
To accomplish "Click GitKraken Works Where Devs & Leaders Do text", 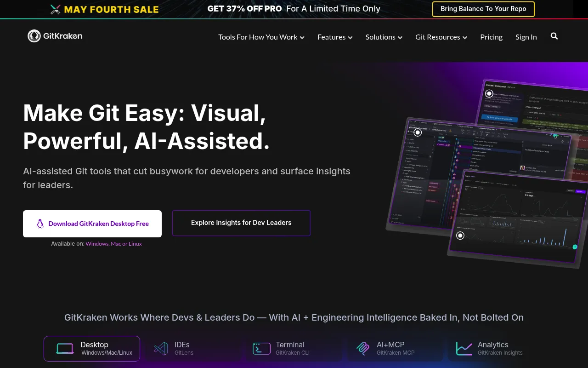I will coord(294,317).
